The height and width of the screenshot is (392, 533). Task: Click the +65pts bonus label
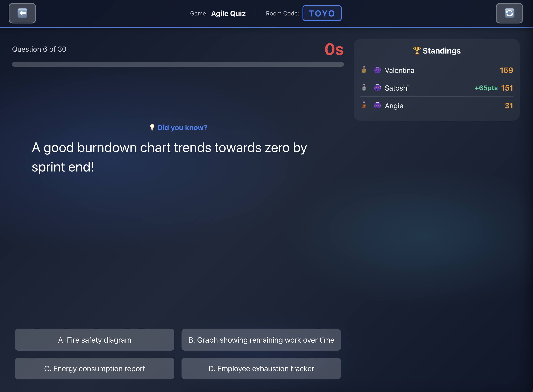(486, 88)
